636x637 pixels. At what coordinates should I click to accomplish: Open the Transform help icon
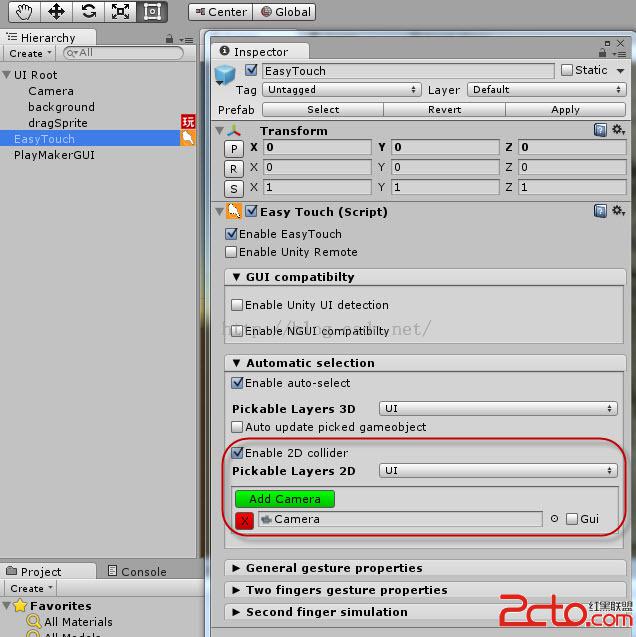point(600,130)
